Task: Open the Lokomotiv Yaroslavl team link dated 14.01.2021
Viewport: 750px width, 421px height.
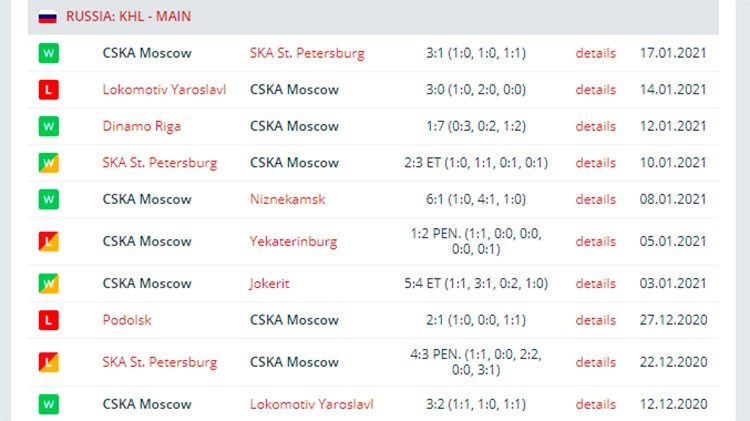Action: coord(164,89)
